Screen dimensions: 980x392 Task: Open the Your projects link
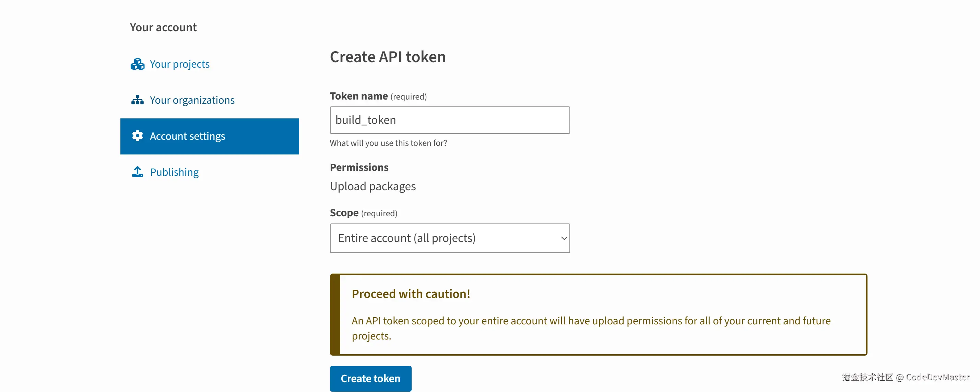pos(179,64)
